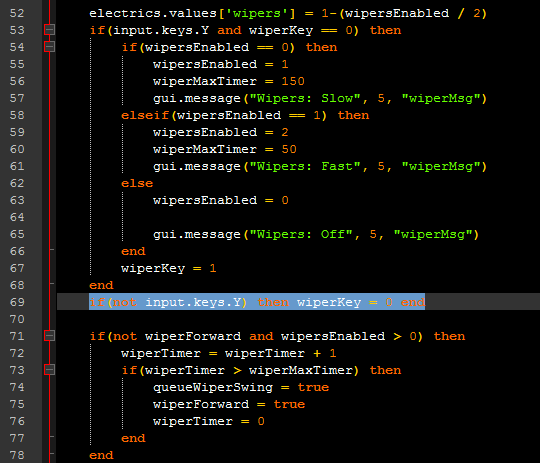The height and width of the screenshot is (463, 540).
Task: Click line number 78 in the margin
Action: point(17,455)
